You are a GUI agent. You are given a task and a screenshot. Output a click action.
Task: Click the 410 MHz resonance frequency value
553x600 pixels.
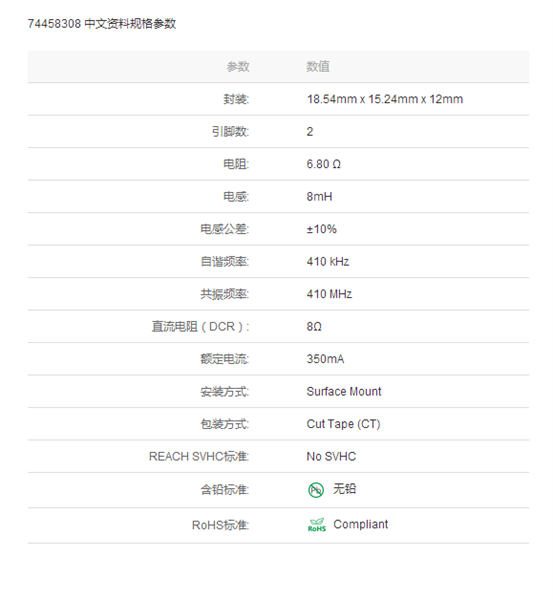329,294
